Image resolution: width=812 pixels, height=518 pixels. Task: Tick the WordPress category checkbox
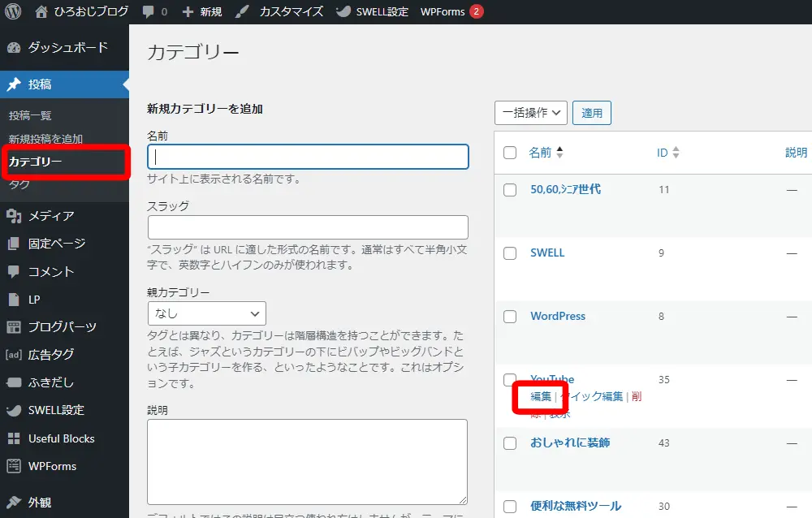[510, 317]
